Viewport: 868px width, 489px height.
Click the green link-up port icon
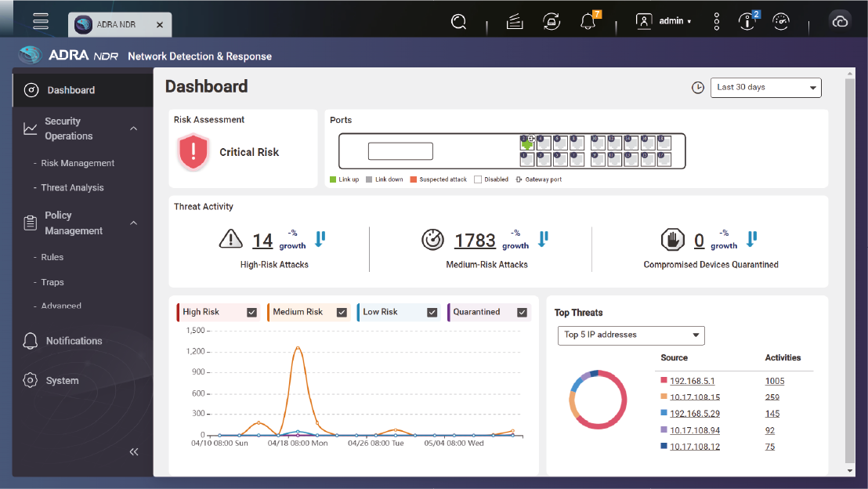[x=526, y=144]
